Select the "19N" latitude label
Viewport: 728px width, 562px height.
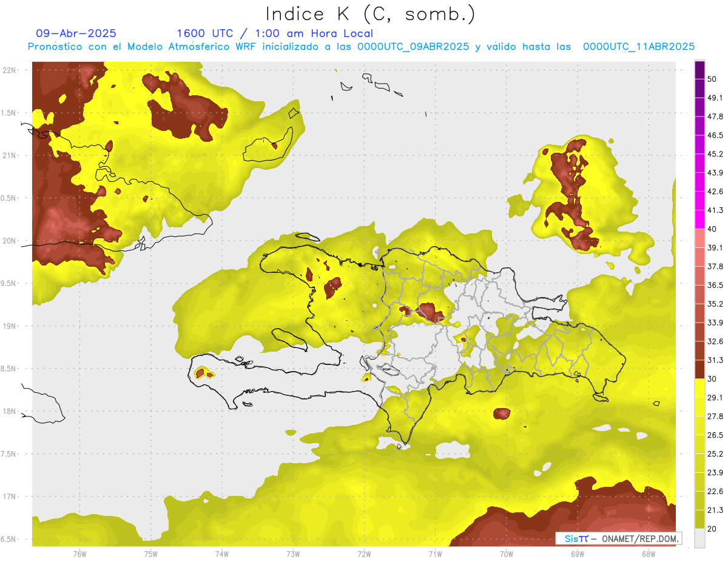tap(10, 326)
